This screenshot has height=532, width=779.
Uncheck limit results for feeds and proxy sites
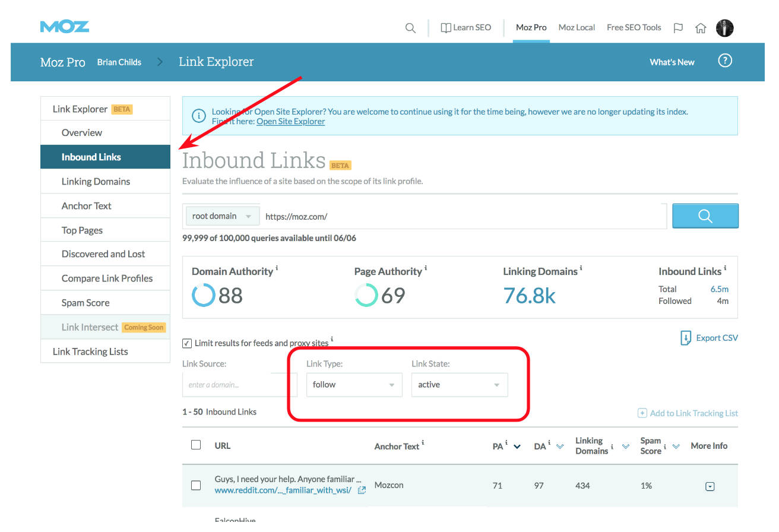pyautogui.click(x=187, y=343)
